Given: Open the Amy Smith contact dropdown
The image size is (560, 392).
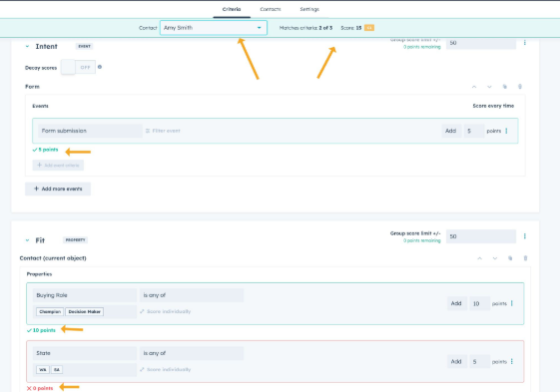Looking at the screenshot, I should 214,28.
